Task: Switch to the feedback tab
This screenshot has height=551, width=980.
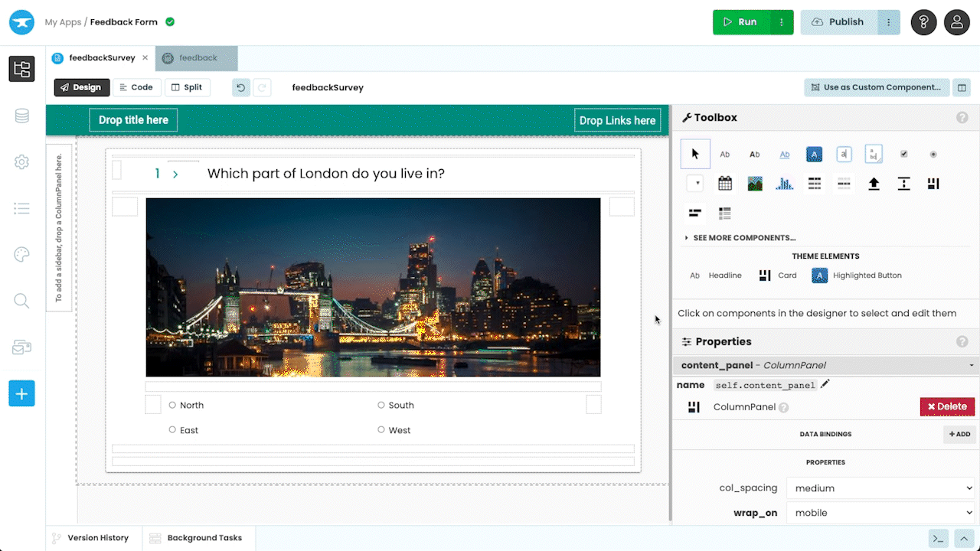Action: coord(197,58)
